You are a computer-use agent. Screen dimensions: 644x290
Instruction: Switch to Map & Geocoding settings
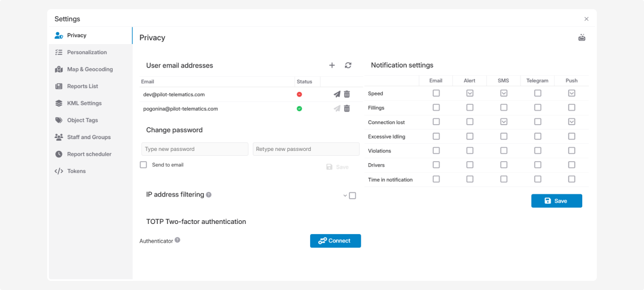coord(90,69)
